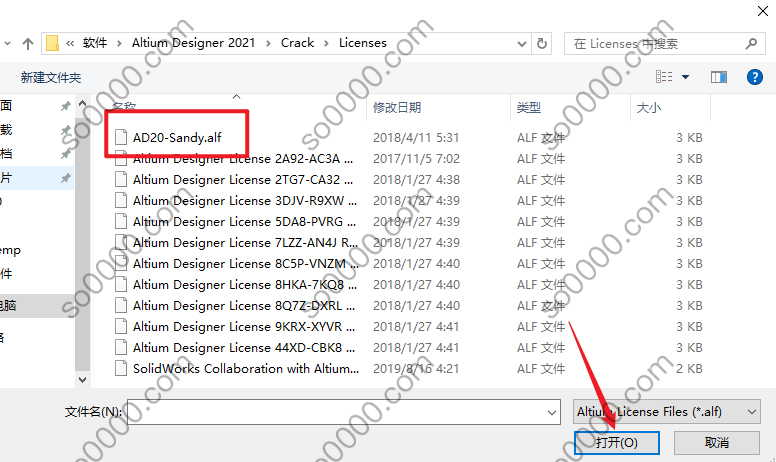
Task: Change view layout icon
Action: pyautogui.click(x=664, y=77)
